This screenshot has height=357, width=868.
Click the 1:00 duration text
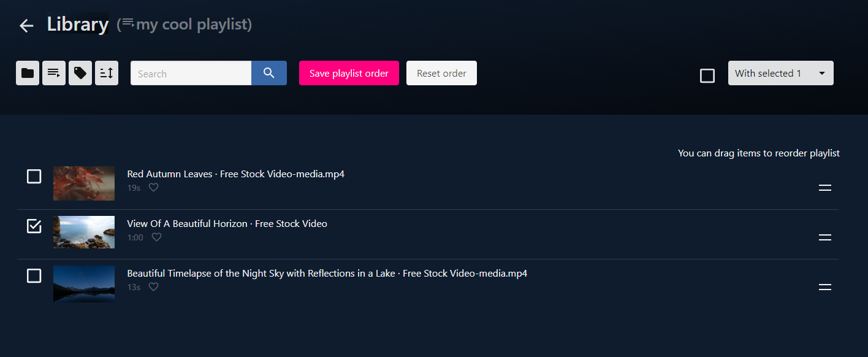tap(135, 237)
